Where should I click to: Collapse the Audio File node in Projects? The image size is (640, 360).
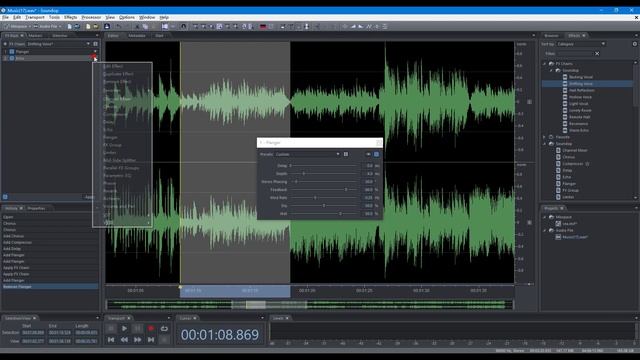coord(544,231)
